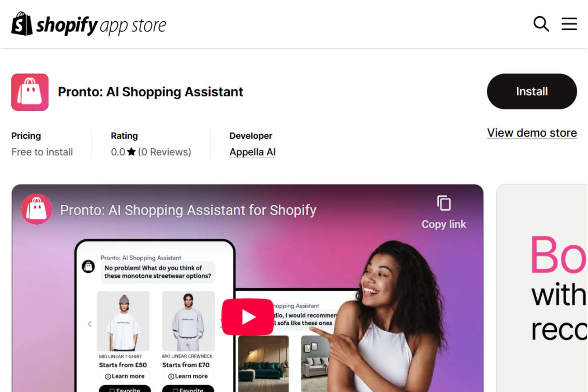Viewport: 588px width, 392px height.
Task: Click the Shopify app store logo
Action: pos(89,24)
